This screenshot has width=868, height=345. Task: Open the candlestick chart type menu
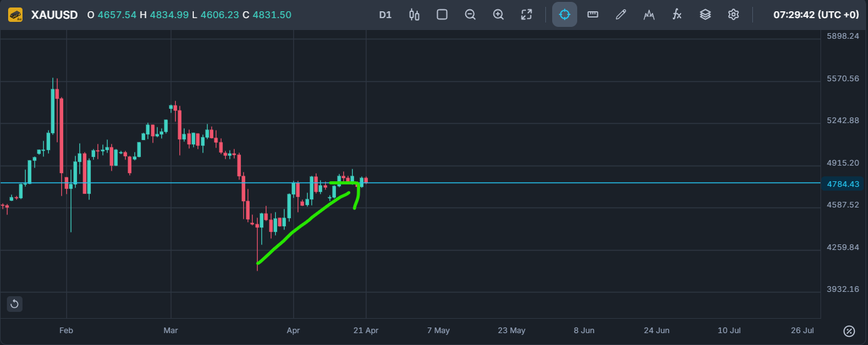[414, 14]
